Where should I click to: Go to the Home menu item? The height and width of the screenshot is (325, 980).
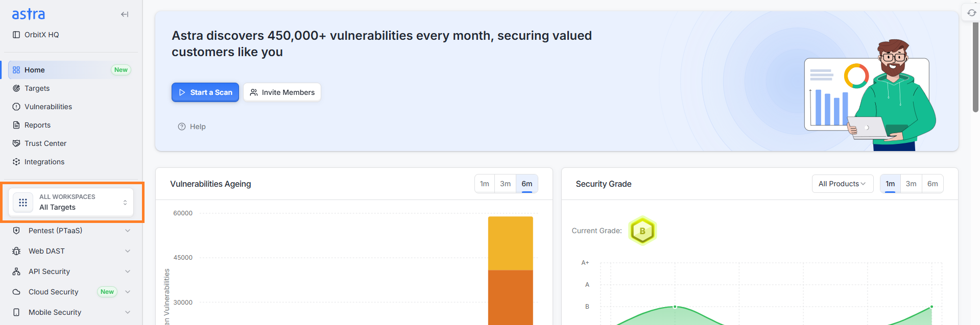[x=70, y=70]
